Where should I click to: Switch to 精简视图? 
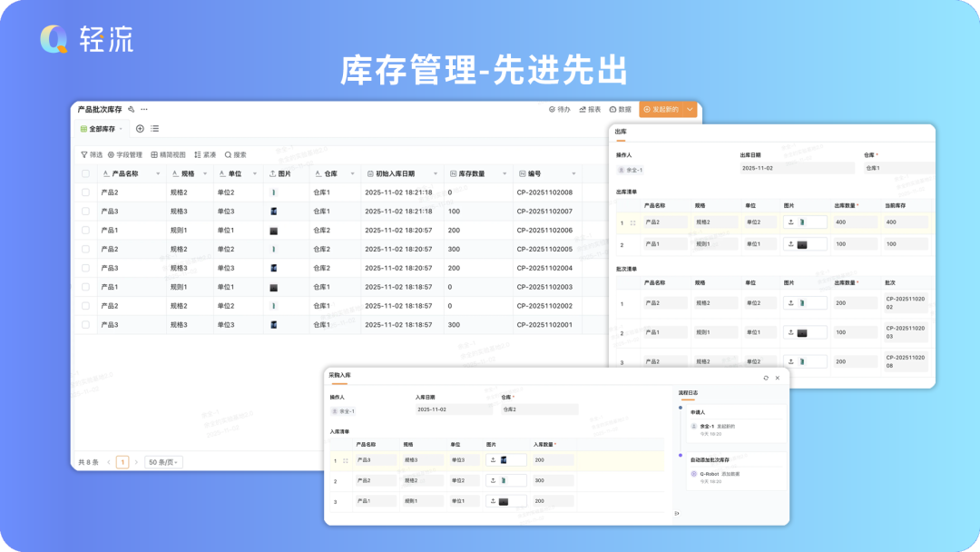click(x=168, y=155)
